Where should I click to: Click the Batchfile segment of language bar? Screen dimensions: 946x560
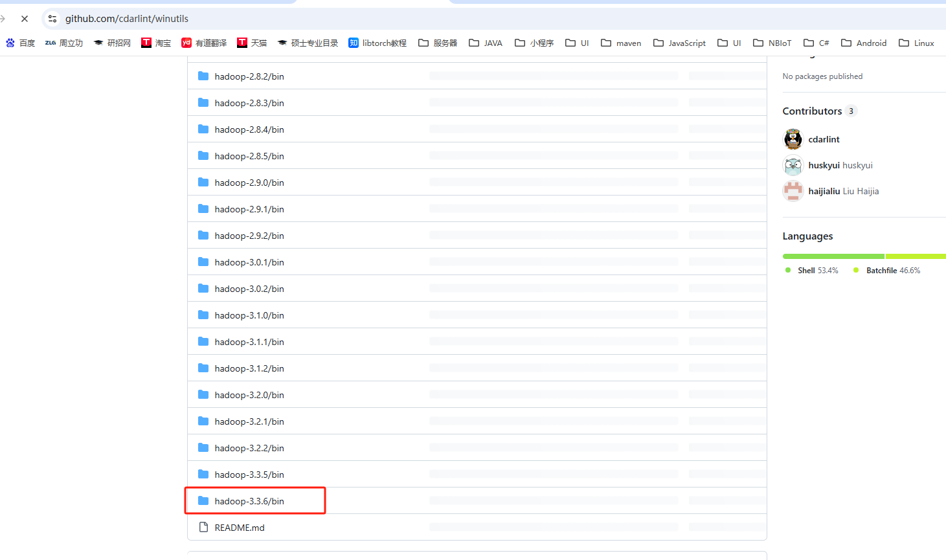point(916,256)
